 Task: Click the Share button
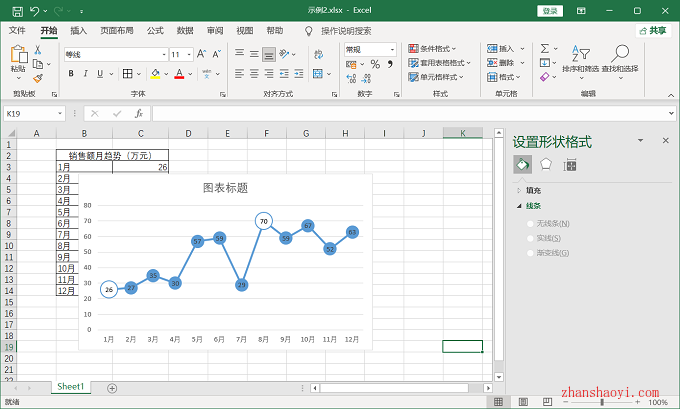(653, 31)
